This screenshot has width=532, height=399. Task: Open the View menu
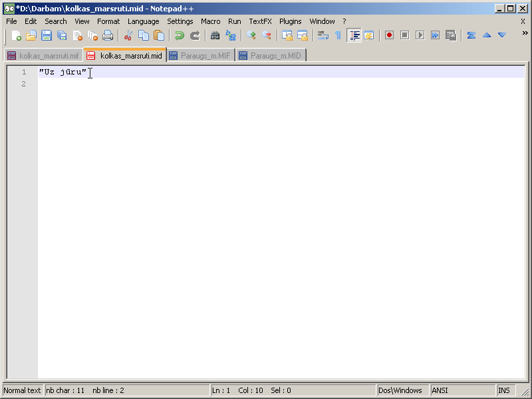point(82,21)
